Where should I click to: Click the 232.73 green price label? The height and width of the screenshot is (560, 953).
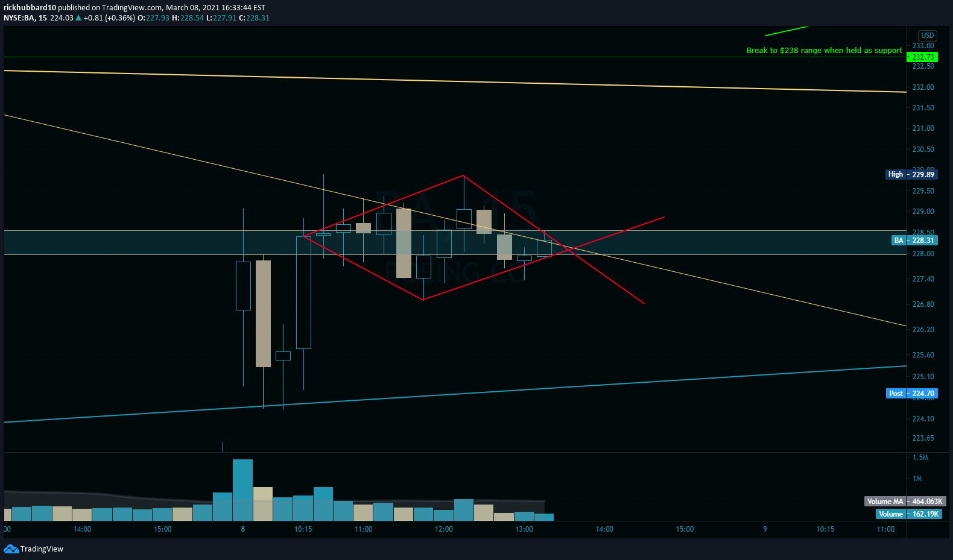click(922, 57)
